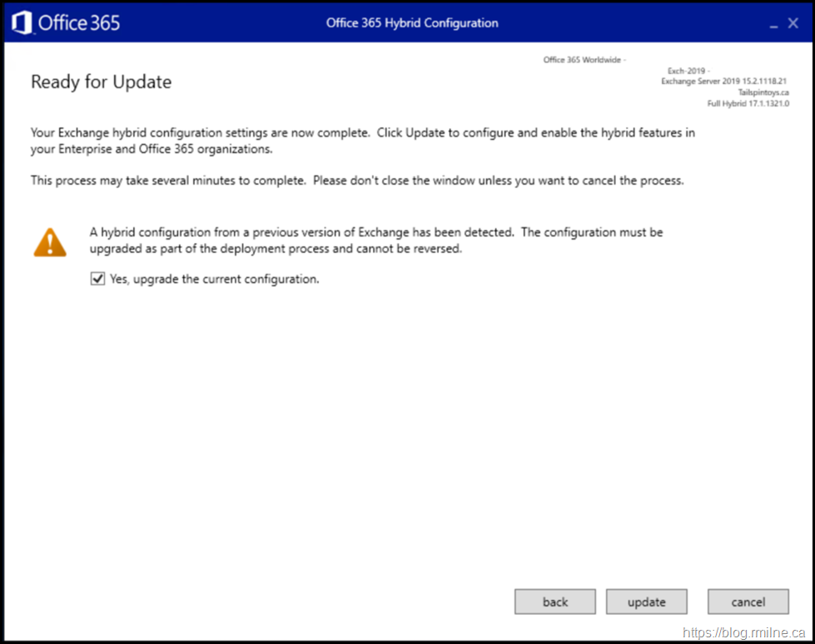This screenshot has width=815, height=644.
Task: Click the "Office 365 Worldwide" environment text
Action: [x=584, y=60]
